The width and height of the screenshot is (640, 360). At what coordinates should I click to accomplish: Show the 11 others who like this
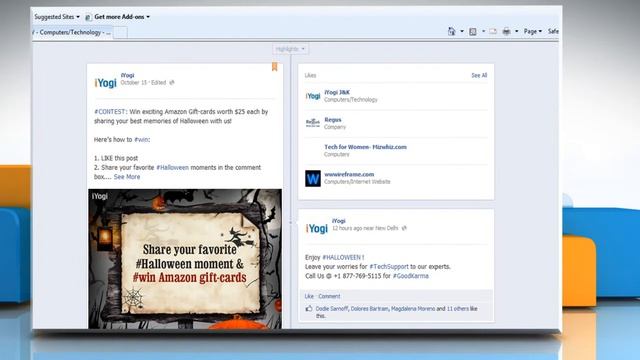[458, 309]
